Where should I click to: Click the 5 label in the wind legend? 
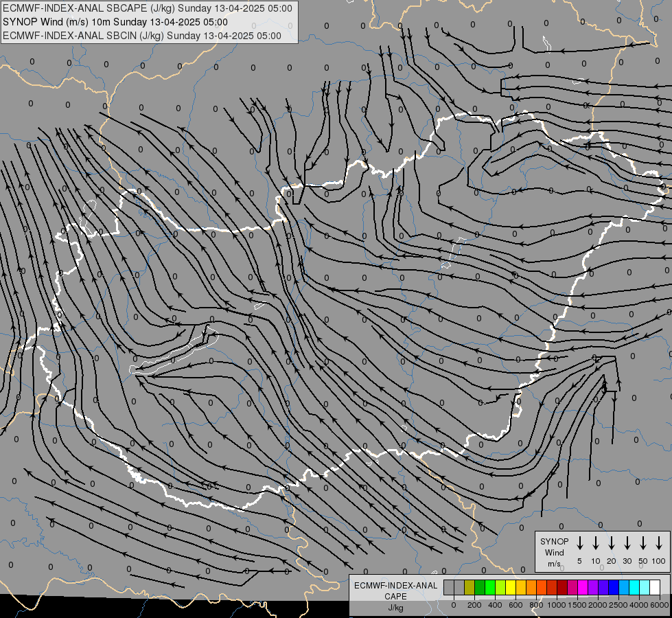point(579,561)
